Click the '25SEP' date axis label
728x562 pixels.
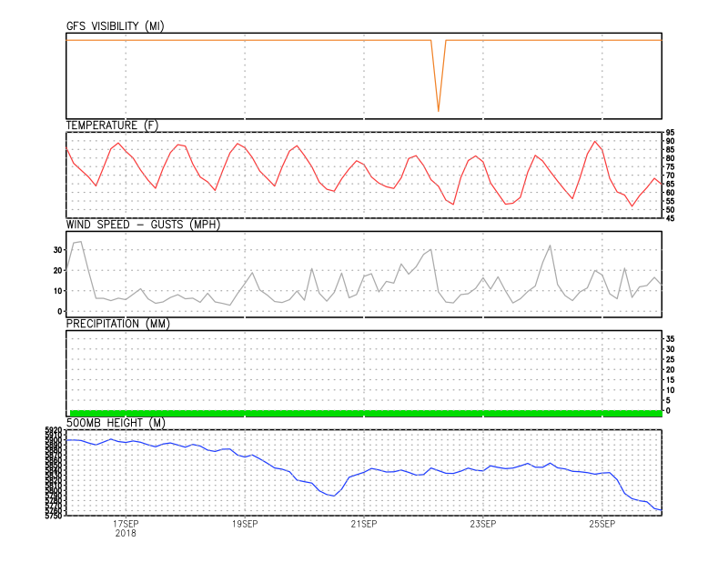pyautogui.click(x=602, y=524)
